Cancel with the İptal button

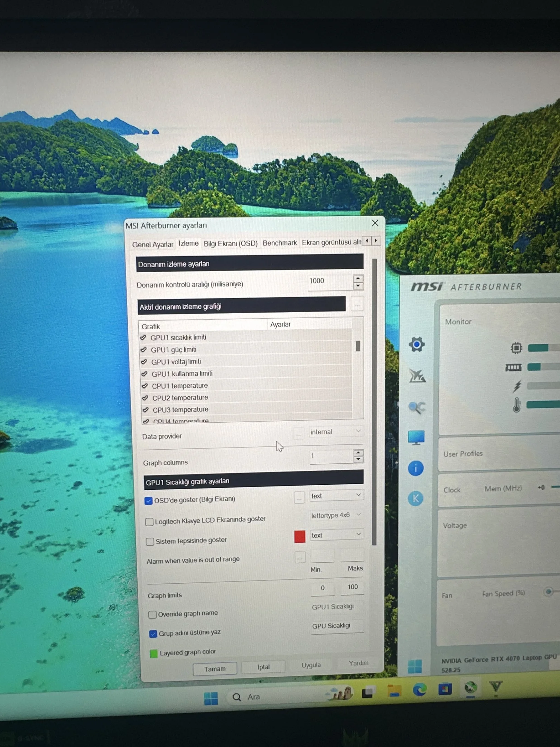(263, 667)
